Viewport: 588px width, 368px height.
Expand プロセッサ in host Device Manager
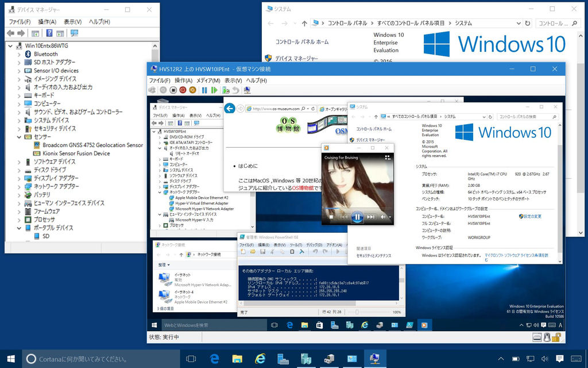click(19, 220)
